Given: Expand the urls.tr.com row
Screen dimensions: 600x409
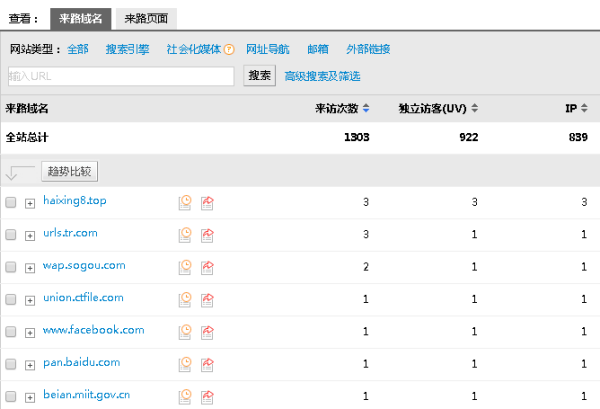Looking at the screenshot, I should pos(30,236).
